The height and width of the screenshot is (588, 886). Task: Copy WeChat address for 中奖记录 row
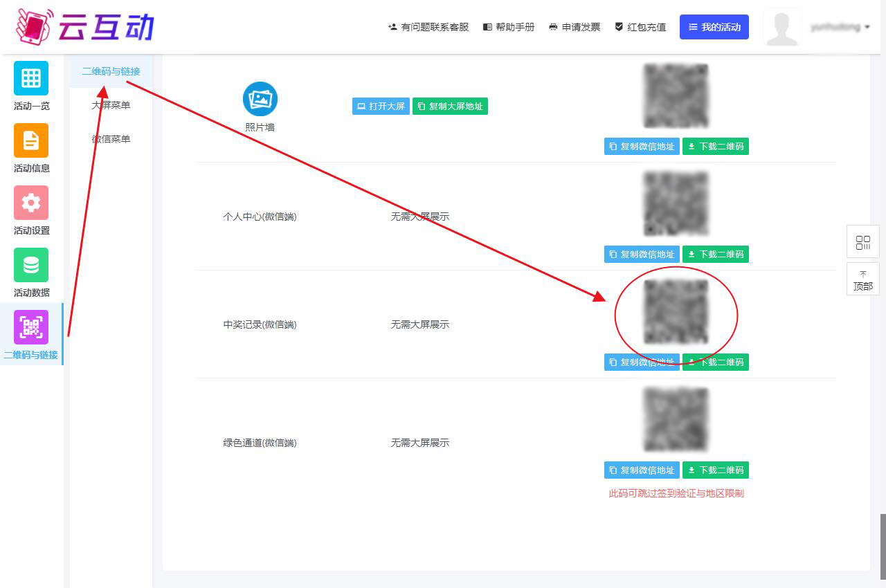pyautogui.click(x=642, y=362)
